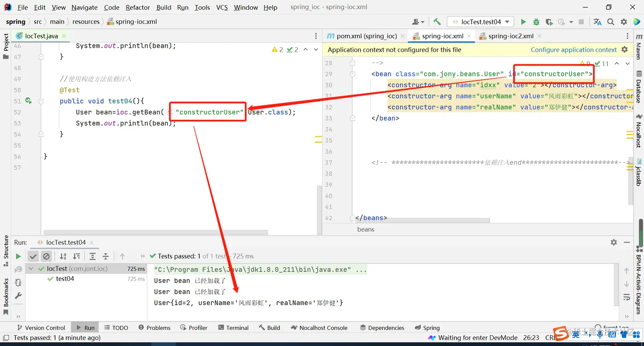644x346 pixels.
Task: Open the Navigate menu
Action: click(84, 7)
